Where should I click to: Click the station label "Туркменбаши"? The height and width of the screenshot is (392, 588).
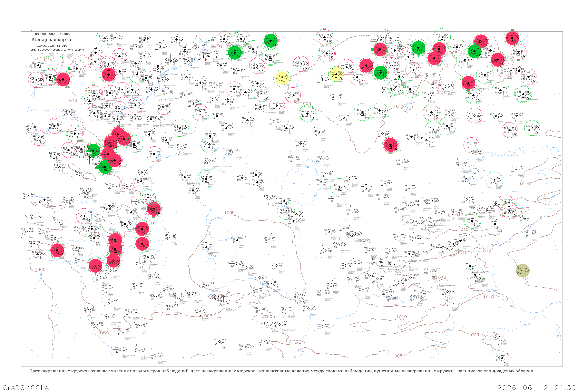click(x=214, y=252)
